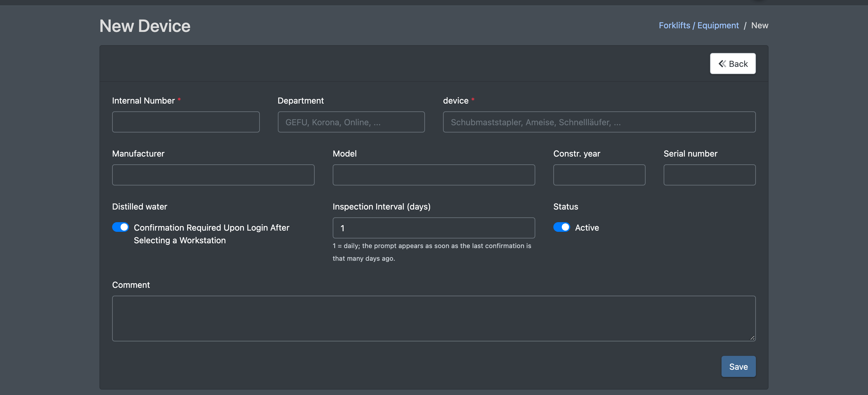Focus the Comment text area
This screenshot has width=868, height=395.
click(x=434, y=318)
